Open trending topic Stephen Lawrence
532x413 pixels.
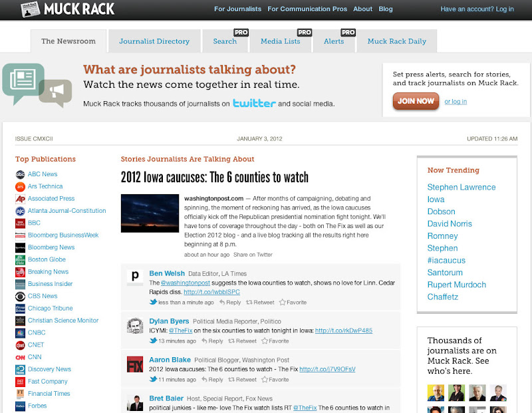point(462,188)
